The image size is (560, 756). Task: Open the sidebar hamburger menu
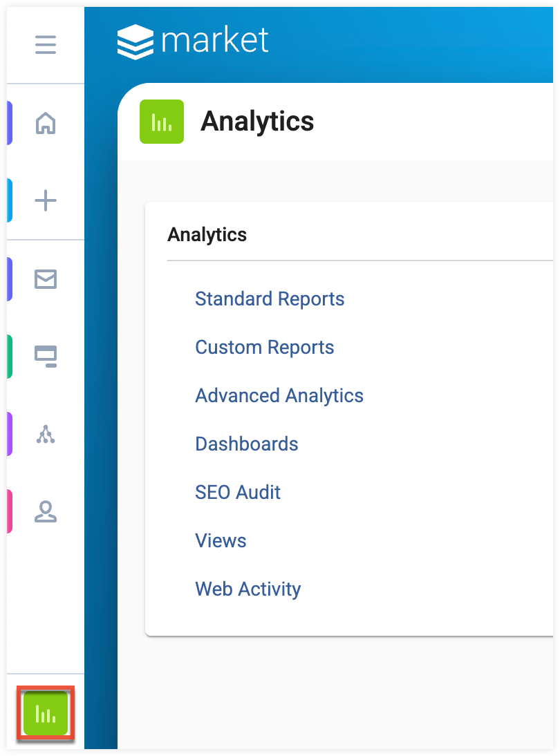coord(45,45)
